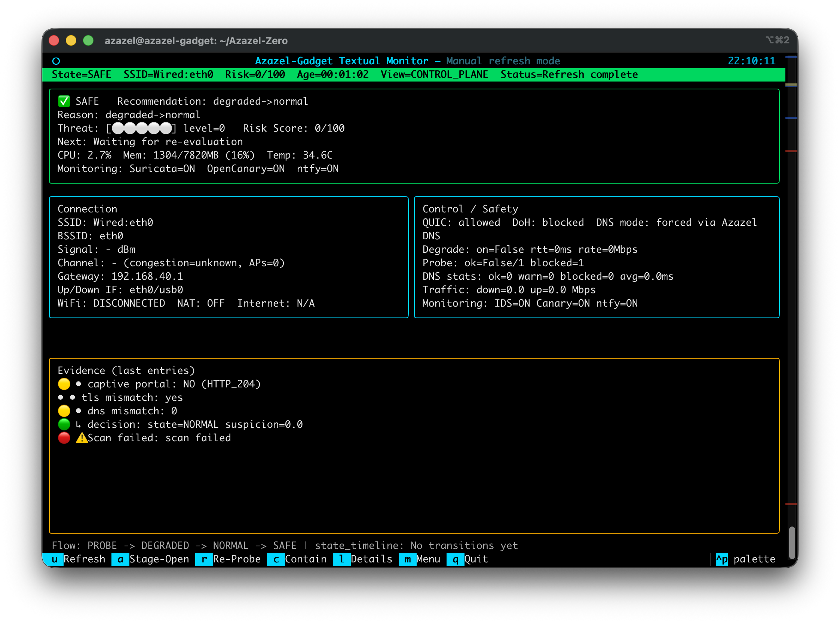This screenshot has height=623, width=840.
Task: Click the Next: Waiting for re-evaluation line
Action: (x=150, y=142)
